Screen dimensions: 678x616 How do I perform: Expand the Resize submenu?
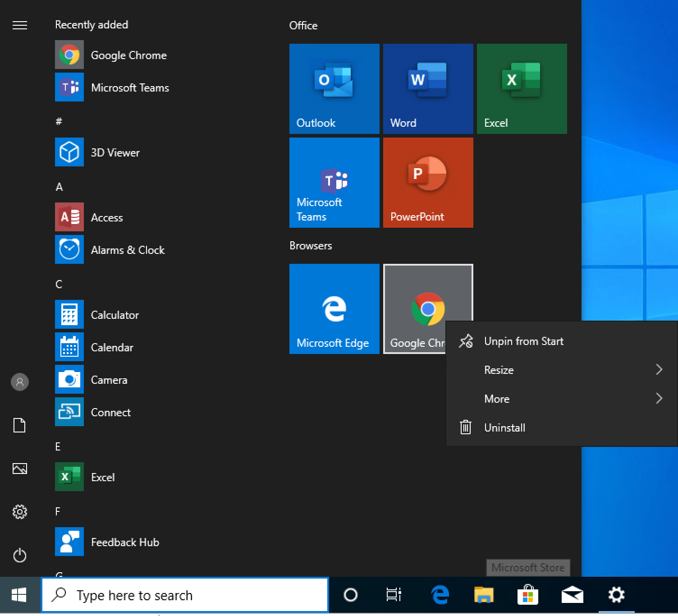click(561, 370)
